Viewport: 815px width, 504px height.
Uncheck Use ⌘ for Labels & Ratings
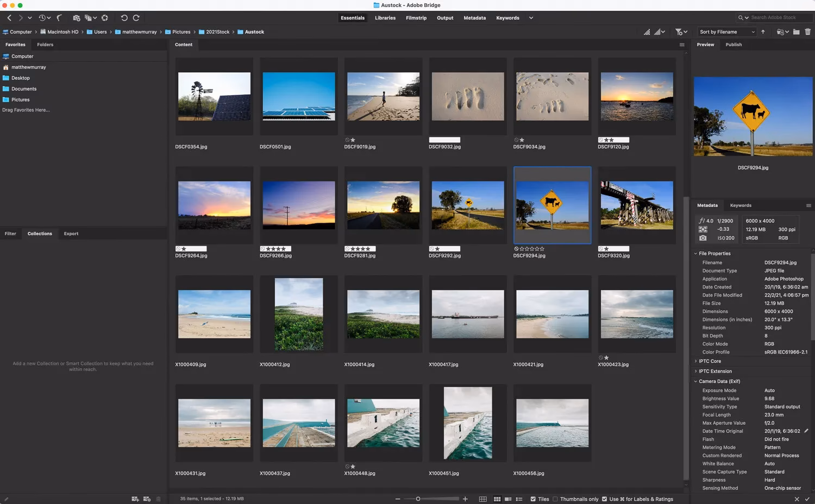pyautogui.click(x=605, y=499)
